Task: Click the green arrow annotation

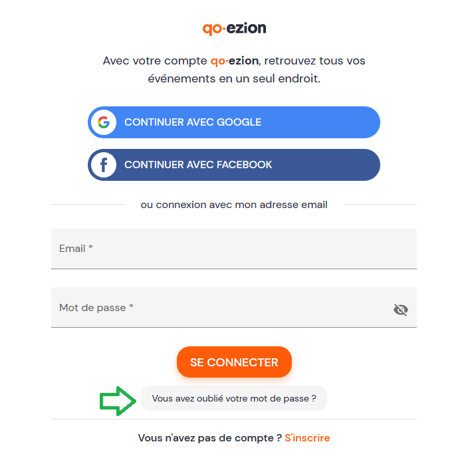Action: (x=118, y=401)
